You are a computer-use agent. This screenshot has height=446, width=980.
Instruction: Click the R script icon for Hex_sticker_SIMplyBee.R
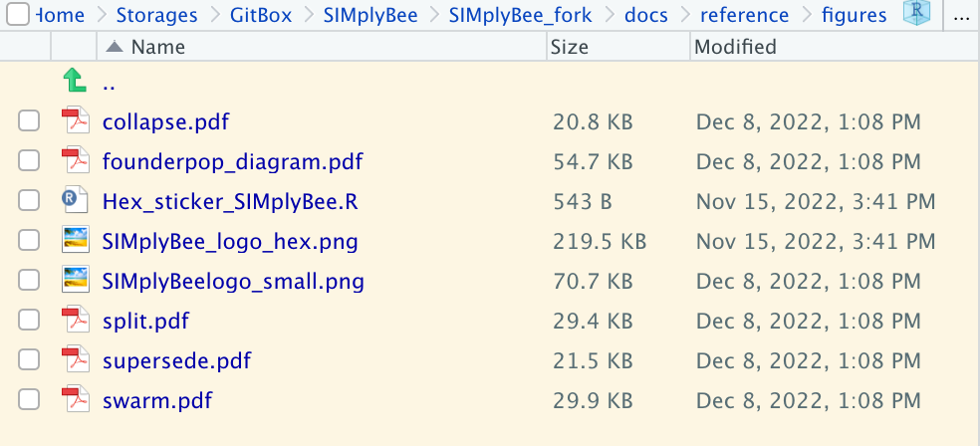tap(75, 201)
